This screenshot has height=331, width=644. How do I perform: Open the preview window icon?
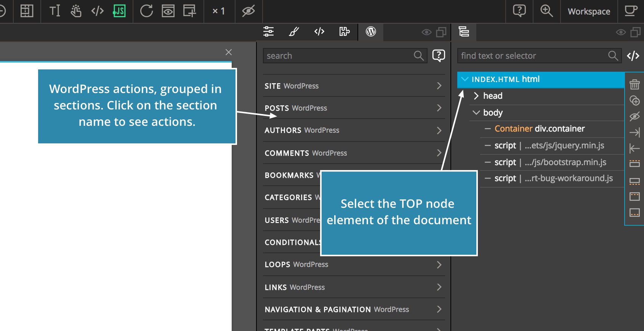pos(168,11)
